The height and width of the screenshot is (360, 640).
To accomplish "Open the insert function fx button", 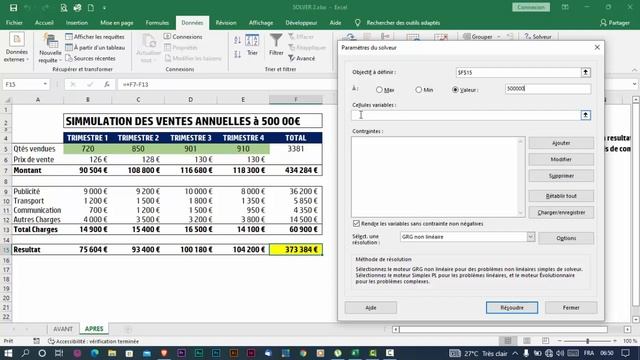I will tap(107, 84).
